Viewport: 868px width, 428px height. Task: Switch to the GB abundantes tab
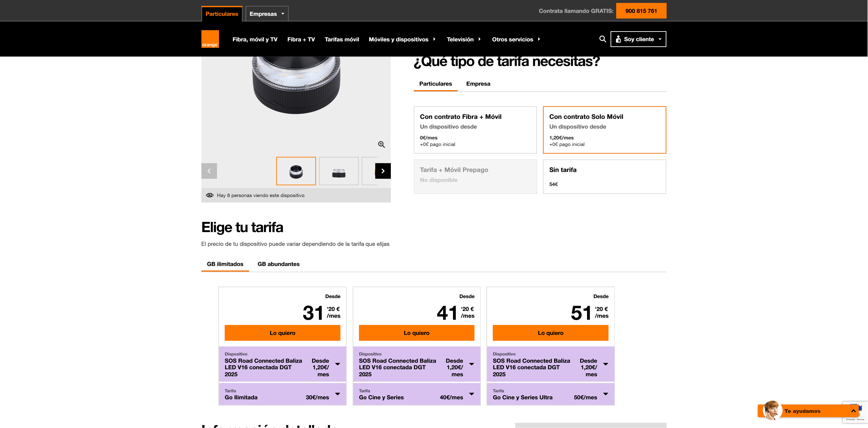click(278, 264)
